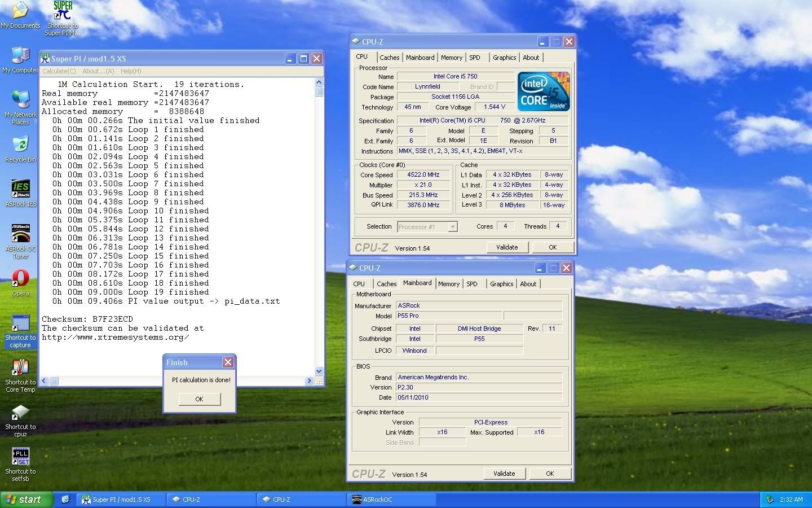The height and width of the screenshot is (508, 812).
Task: Select Memory tab in upper CPU-Z window
Action: [452, 58]
